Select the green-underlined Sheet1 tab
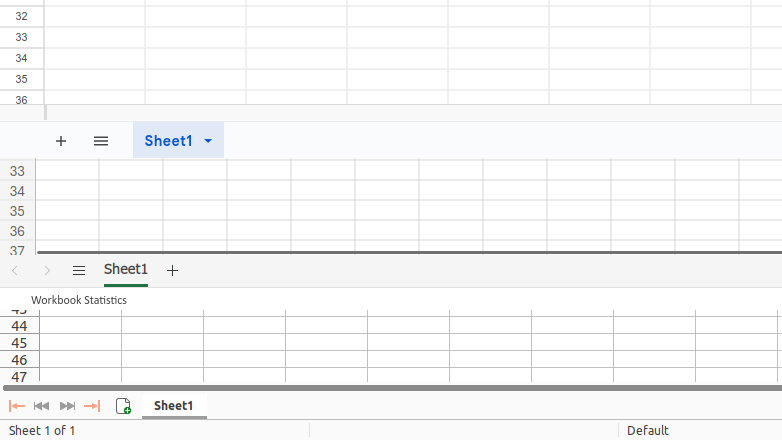This screenshot has width=782, height=440. [x=126, y=269]
